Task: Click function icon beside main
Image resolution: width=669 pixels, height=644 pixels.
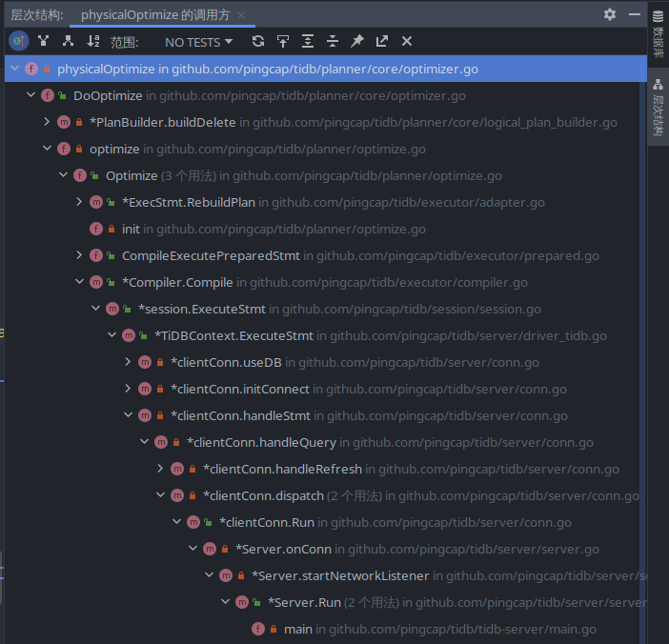Action: (258, 629)
